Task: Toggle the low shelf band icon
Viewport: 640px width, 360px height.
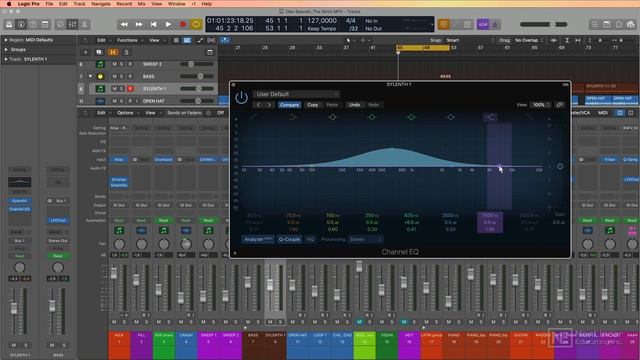Action: 293,117
